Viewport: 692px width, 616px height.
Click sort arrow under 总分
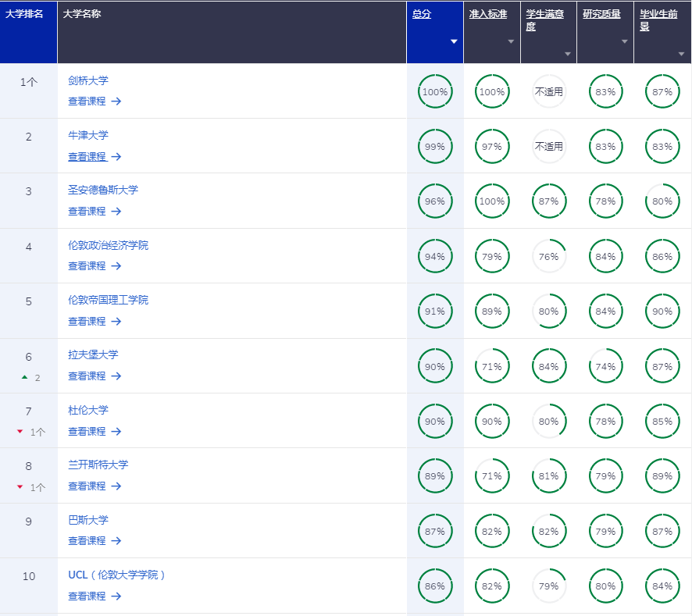coord(454,41)
